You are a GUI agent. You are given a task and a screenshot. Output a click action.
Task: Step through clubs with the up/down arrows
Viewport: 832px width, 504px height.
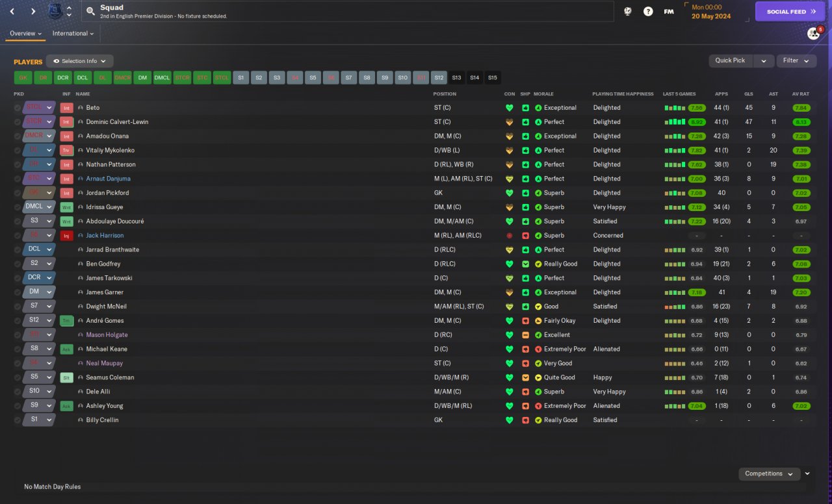pyautogui.click(x=70, y=11)
